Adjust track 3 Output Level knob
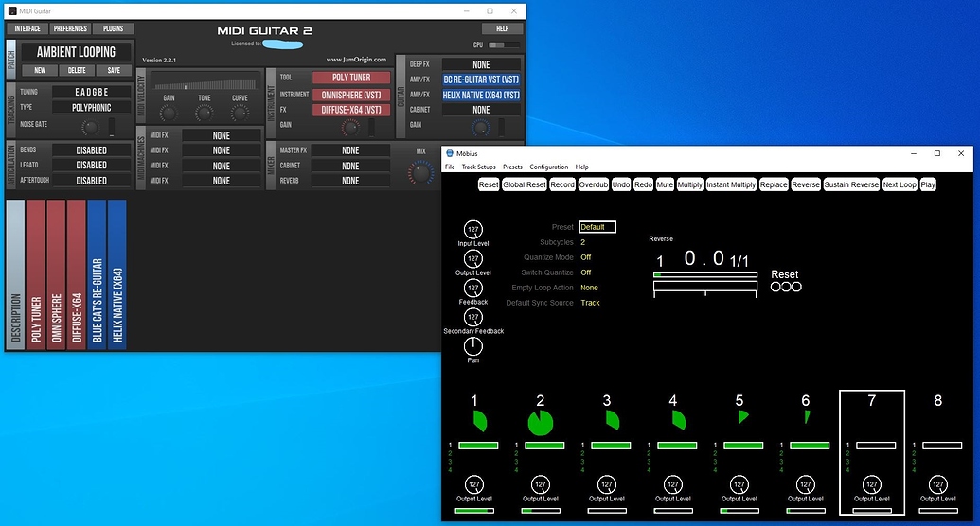Image resolution: width=980 pixels, height=526 pixels. 606,484
